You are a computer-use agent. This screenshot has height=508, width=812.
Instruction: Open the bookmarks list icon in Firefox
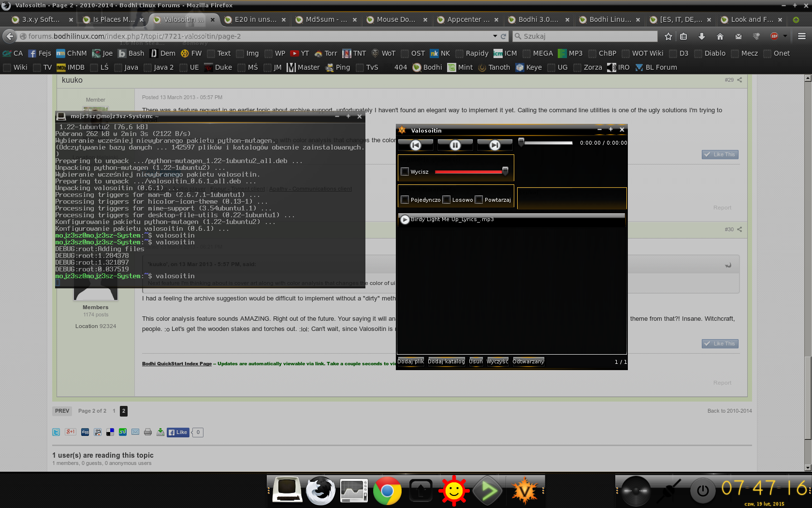[683, 36]
